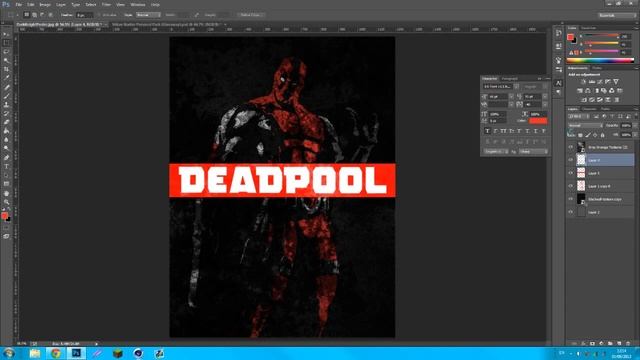Select the Eyedropper tool
Image resolution: width=640 pixels, height=360 pixels.
tap(6, 78)
